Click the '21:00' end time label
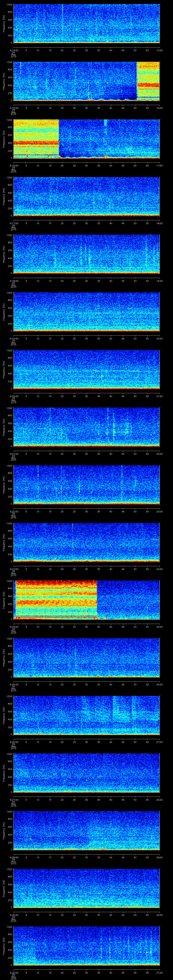173x980 pixels. (x=159, y=396)
